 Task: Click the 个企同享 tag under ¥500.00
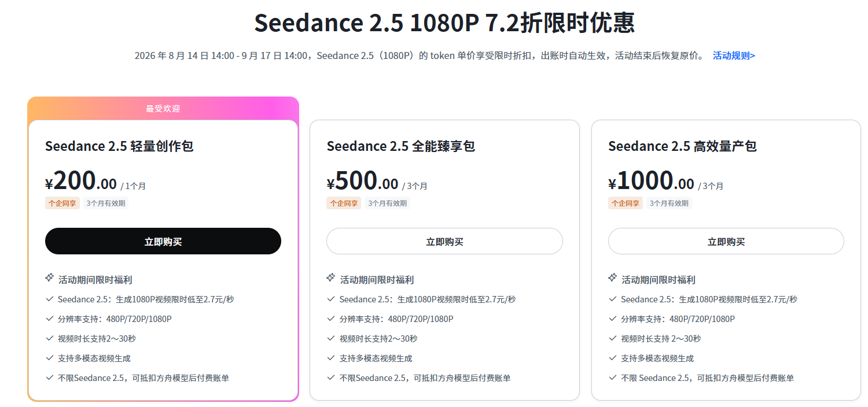[344, 203]
